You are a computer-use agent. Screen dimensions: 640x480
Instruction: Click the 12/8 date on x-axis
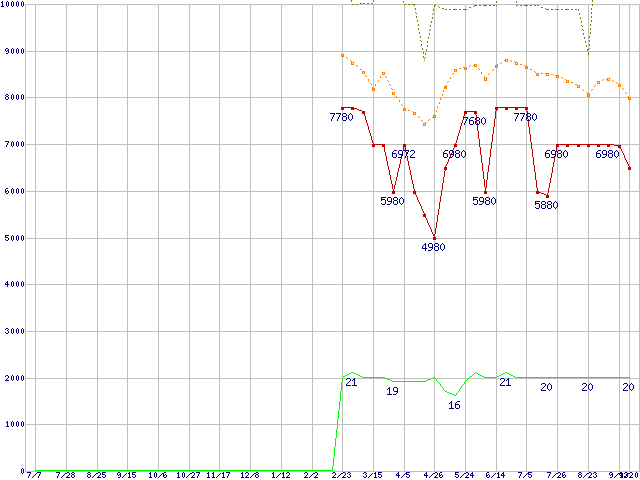point(249,475)
